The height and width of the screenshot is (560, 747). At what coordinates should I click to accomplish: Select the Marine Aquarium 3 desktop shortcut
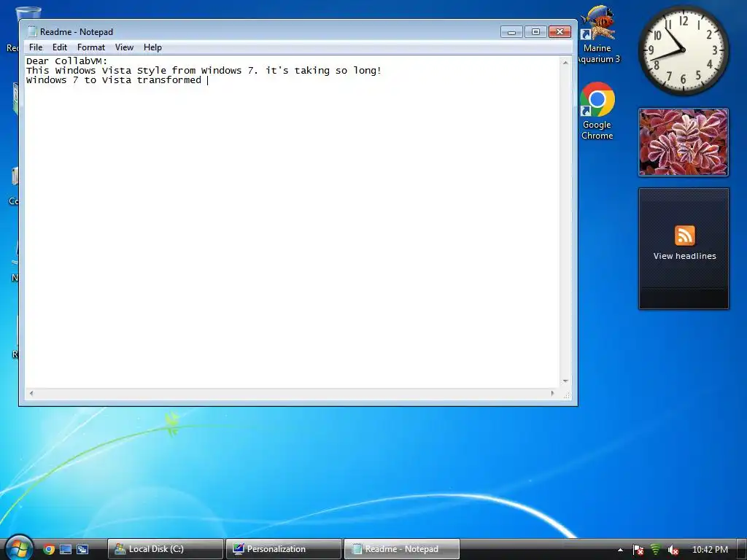(x=598, y=34)
